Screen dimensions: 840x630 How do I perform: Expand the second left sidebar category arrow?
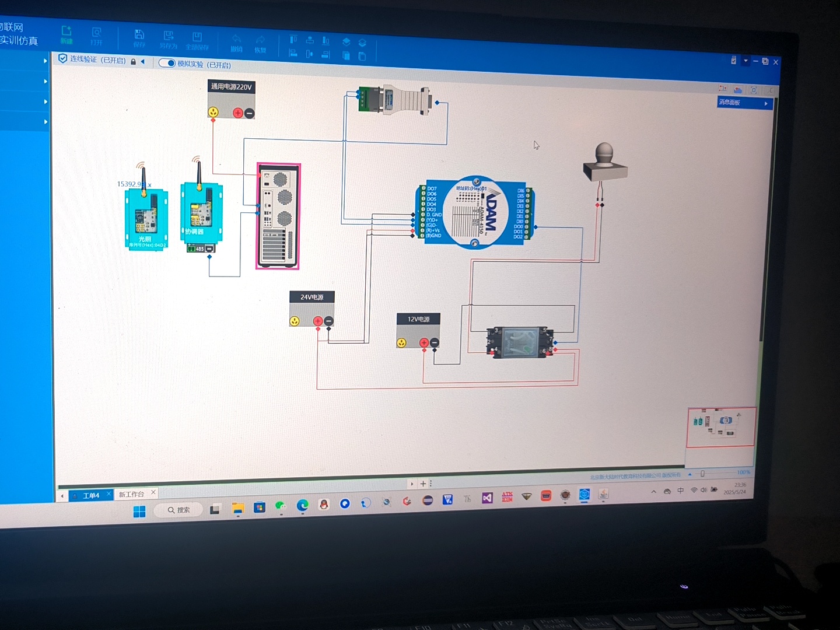coord(45,81)
